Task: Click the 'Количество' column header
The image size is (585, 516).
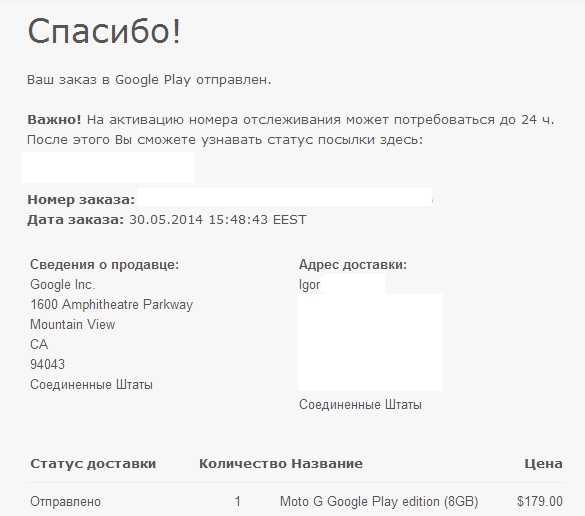Action: 243,464
